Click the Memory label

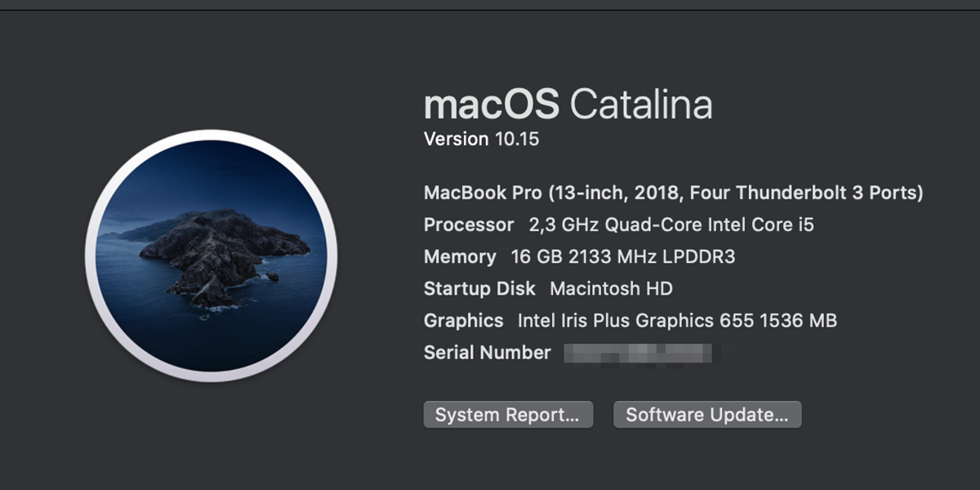coord(460,256)
